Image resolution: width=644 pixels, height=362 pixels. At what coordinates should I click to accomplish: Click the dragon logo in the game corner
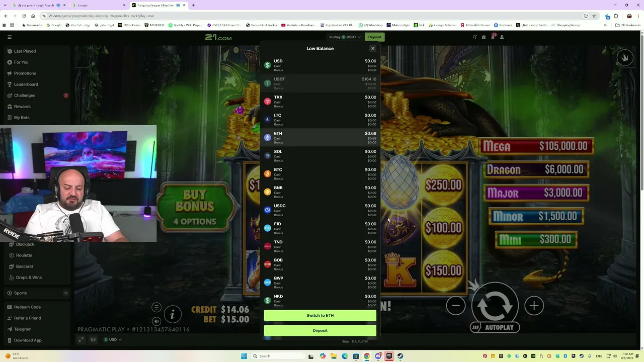tap(625, 58)
